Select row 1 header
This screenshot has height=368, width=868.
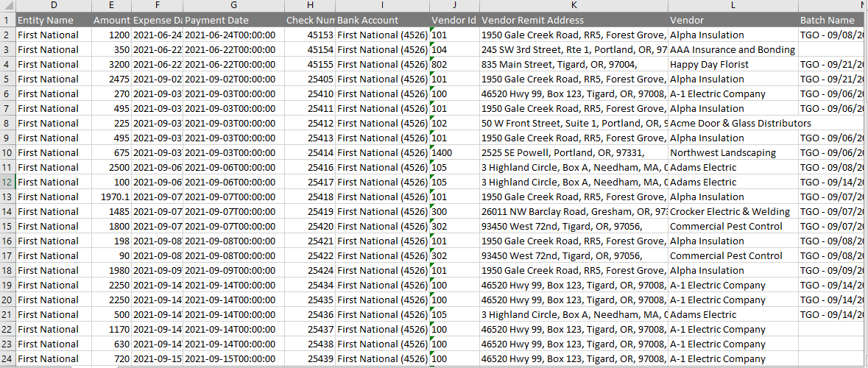point(8,20)
